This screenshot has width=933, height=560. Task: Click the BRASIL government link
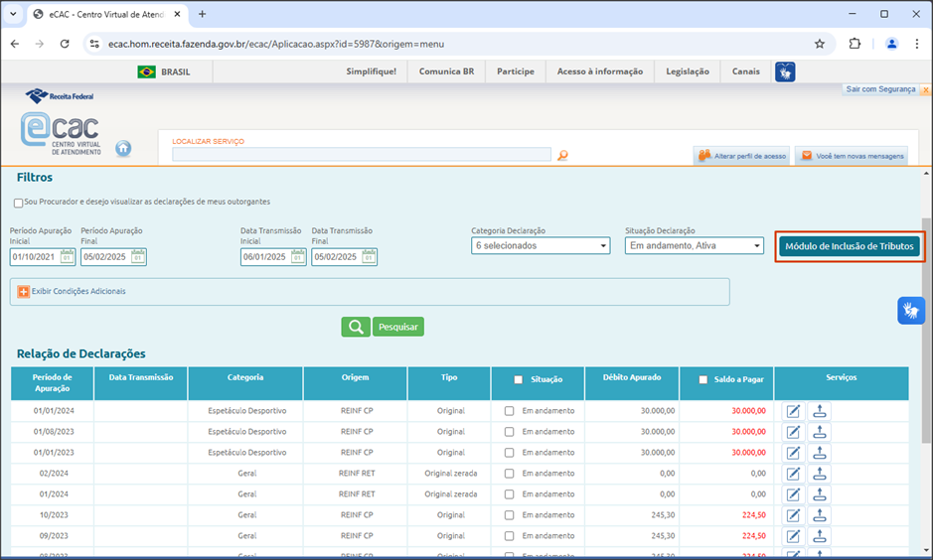[x=164, y=71]
